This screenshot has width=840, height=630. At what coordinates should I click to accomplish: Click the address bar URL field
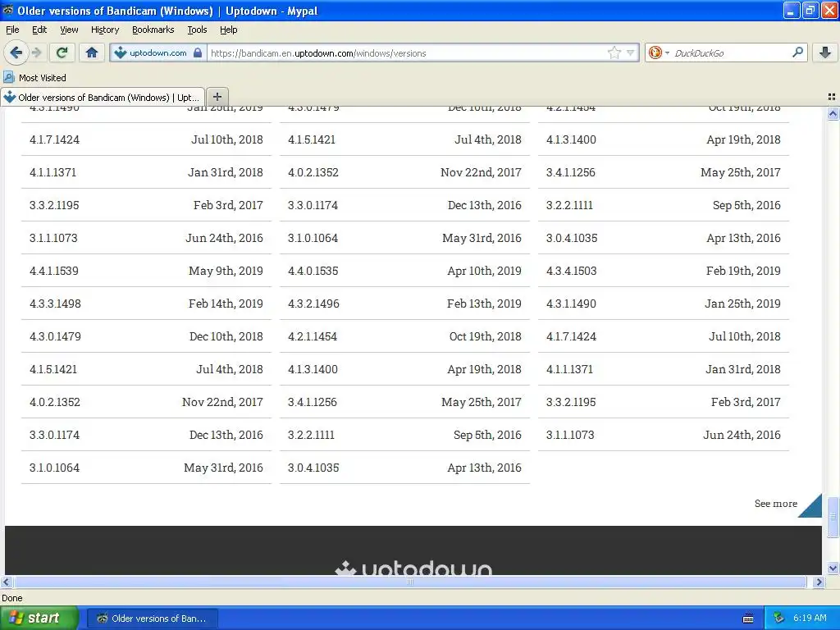coord(407,53)
